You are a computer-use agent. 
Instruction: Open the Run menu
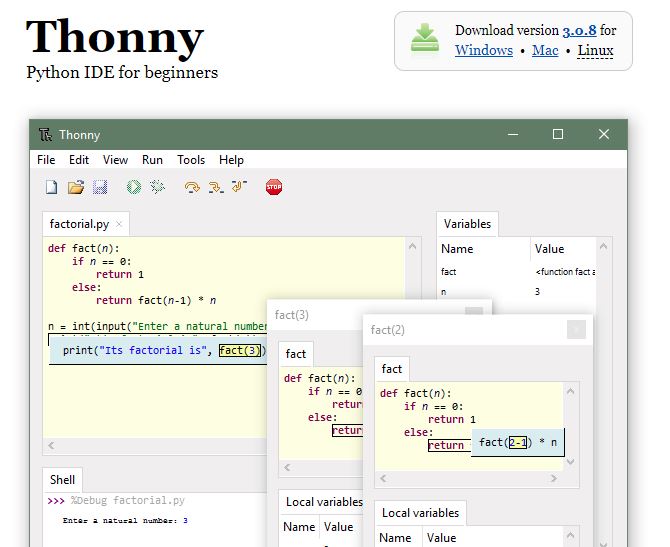coord(152,160)
